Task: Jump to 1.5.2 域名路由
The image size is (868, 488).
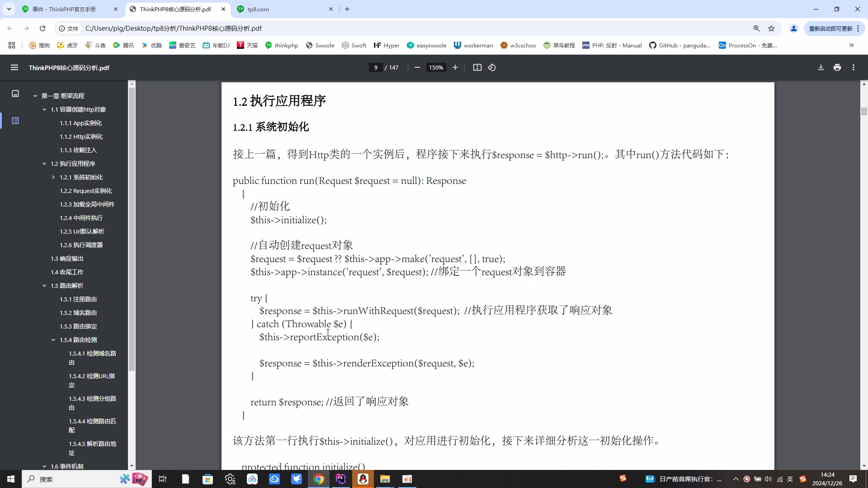Action: coord(78,313)
